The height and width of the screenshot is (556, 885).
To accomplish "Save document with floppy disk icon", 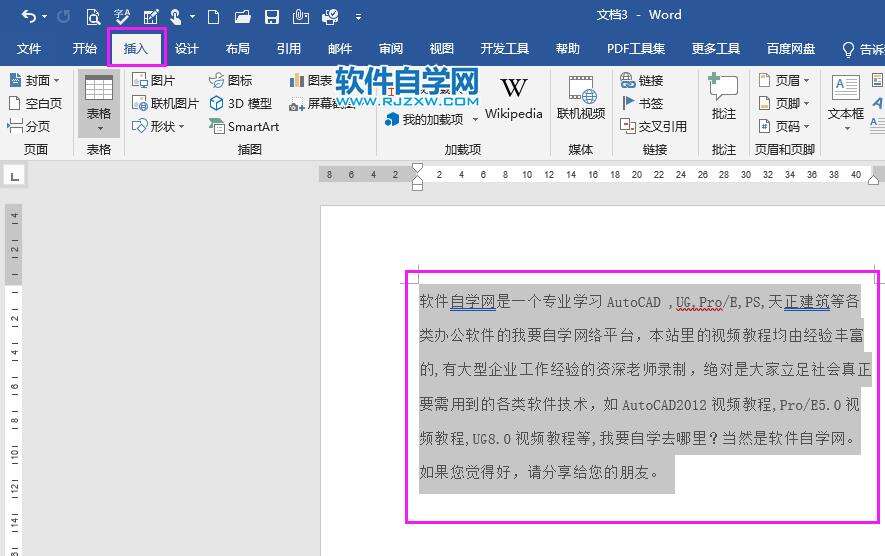I will [272, 17].
